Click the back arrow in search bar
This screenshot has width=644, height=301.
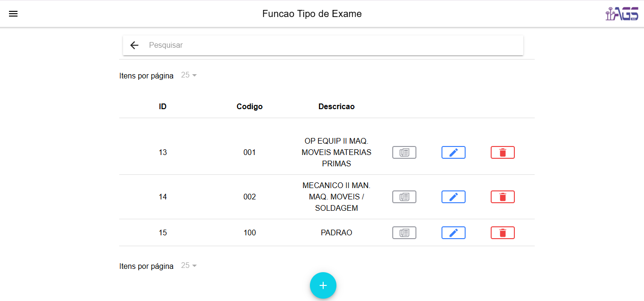[134, 45]
